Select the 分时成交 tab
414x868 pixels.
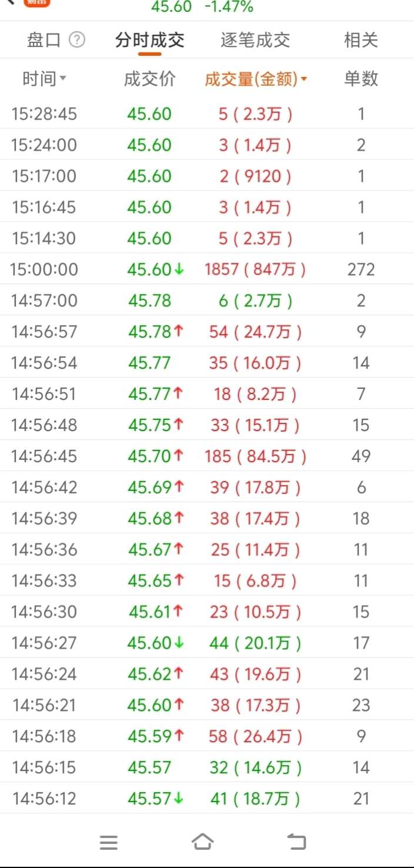point(150,40)
